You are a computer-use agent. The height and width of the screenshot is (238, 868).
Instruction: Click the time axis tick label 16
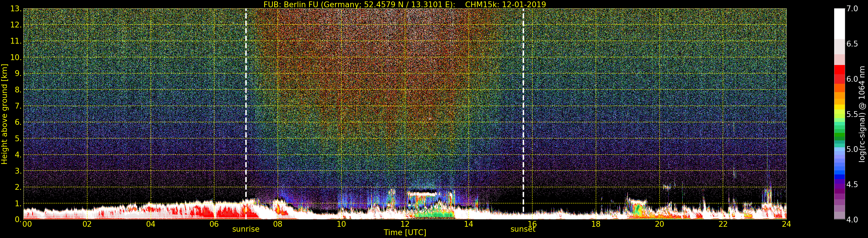point(532,224)
